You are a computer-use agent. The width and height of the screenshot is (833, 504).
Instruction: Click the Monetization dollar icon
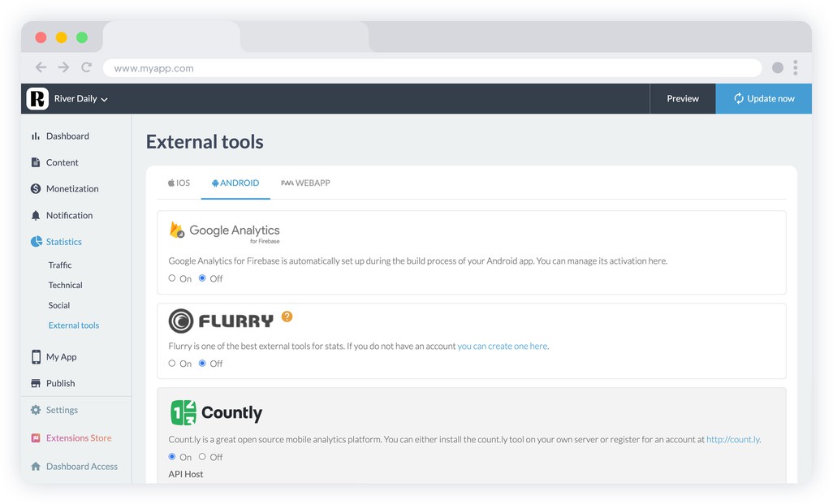pos(36,188)
